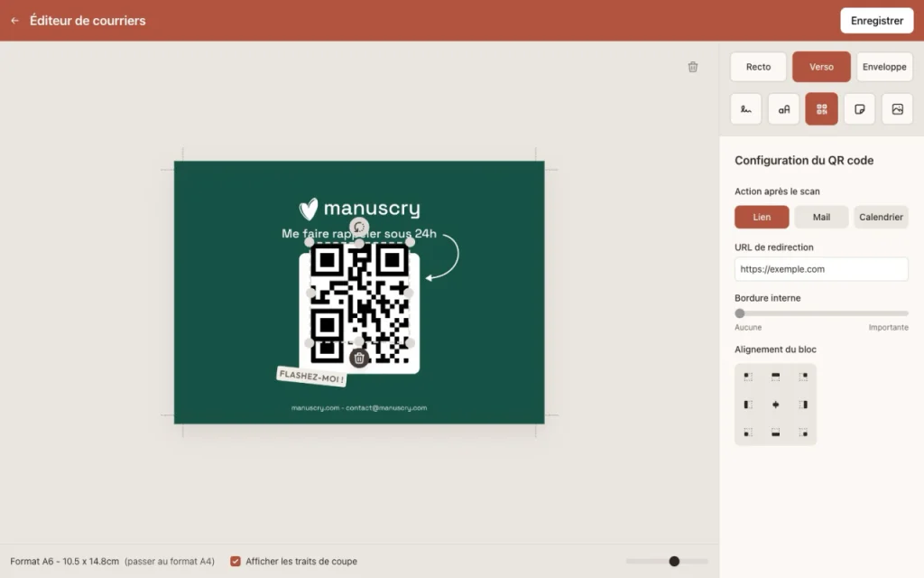924x578 pixels.
Task: Choose Lien as scan action
Action: tap(762, 217)
